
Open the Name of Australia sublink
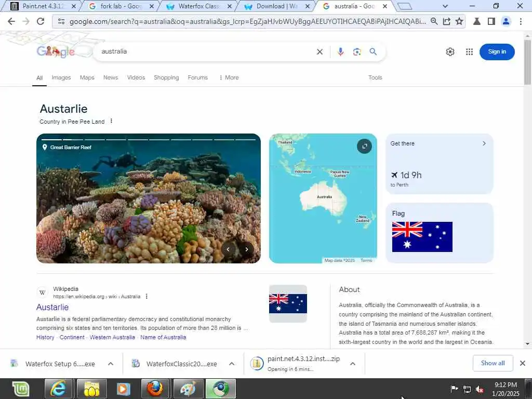[163, 337]
